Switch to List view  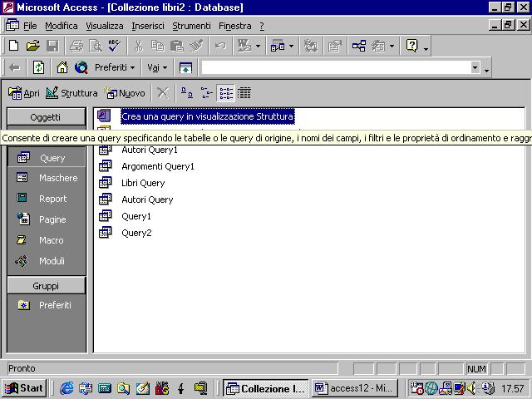pos(225,92)
